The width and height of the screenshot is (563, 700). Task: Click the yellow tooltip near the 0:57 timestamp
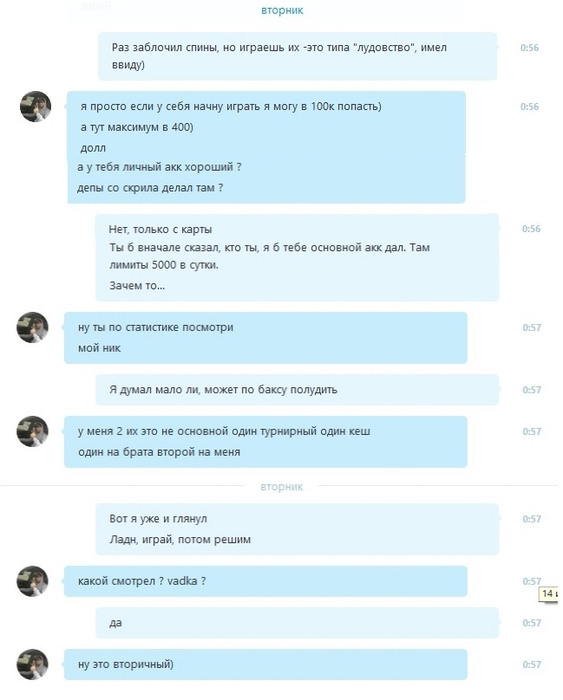549,594
